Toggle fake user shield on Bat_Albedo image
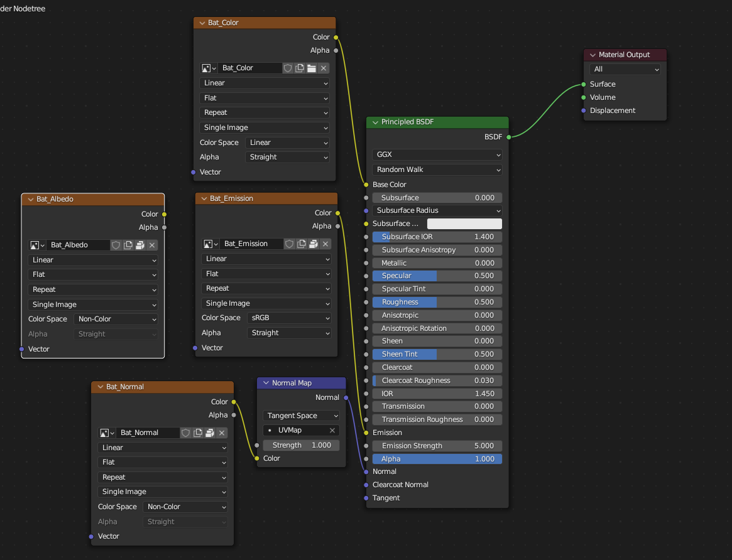Viewport: 732px width, 560px height. pyautogui.click(x=116, y=245)
